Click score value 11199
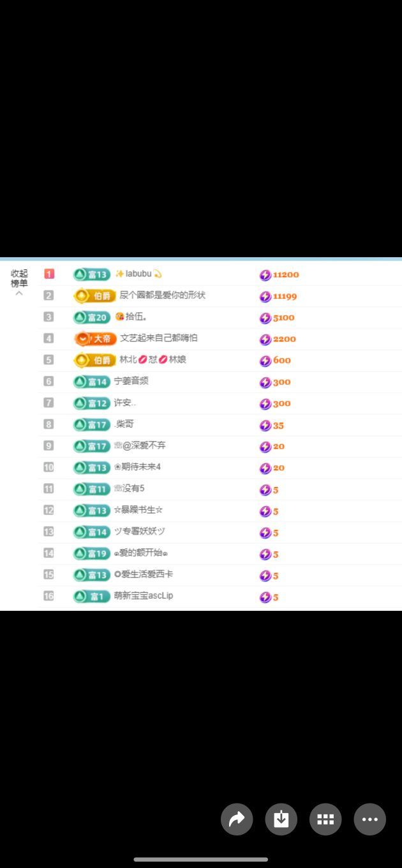Image resolution: width=402 pixels, height=868 pixels. 285,297
